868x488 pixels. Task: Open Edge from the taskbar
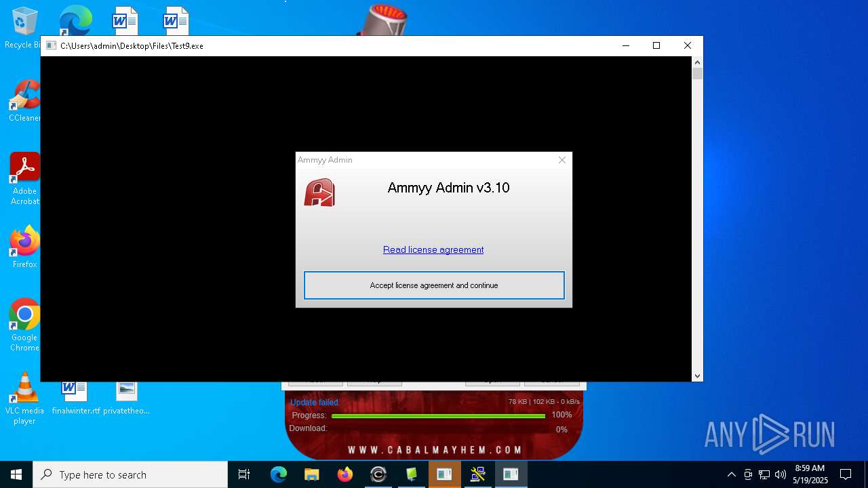pyautogui.click(x=279, y=474)
